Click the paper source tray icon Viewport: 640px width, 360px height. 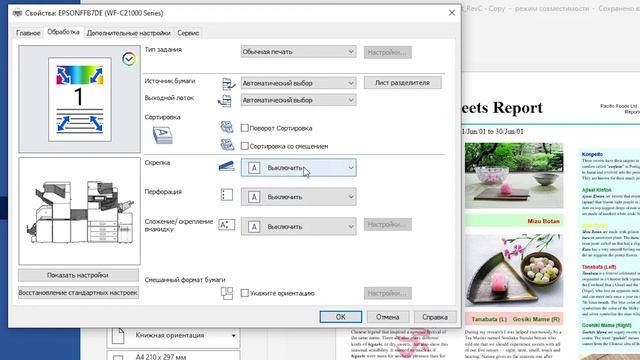point(228,83)
